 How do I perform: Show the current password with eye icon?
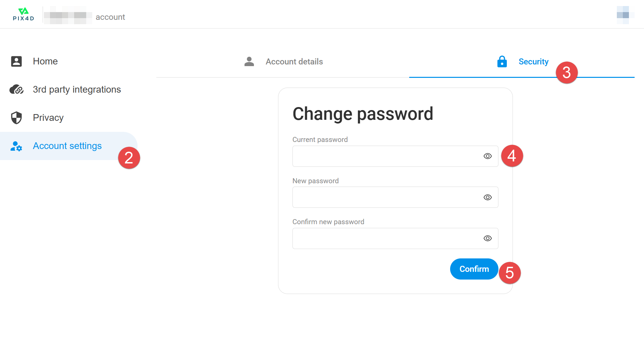click(x=488, y=156)
